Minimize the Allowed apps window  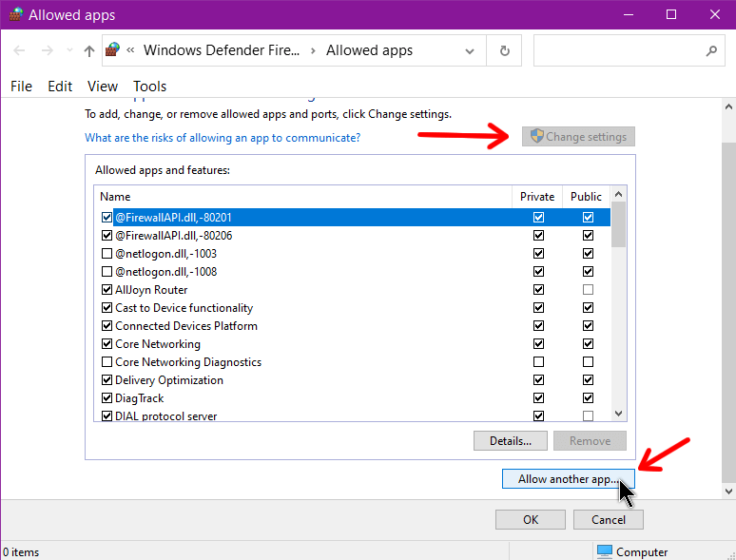point(629,14)
